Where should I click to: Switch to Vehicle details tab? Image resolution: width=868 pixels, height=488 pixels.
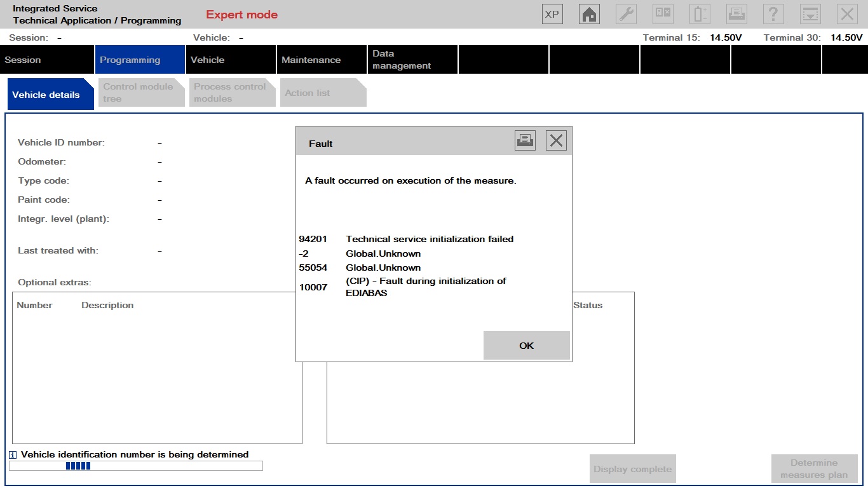pos(51,95)
